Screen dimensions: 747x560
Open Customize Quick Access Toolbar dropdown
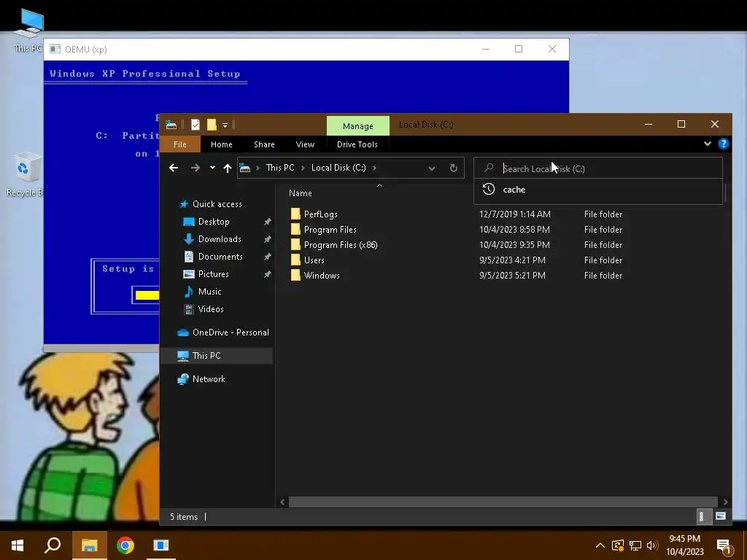pyautogui.click(x=225, y=125)
